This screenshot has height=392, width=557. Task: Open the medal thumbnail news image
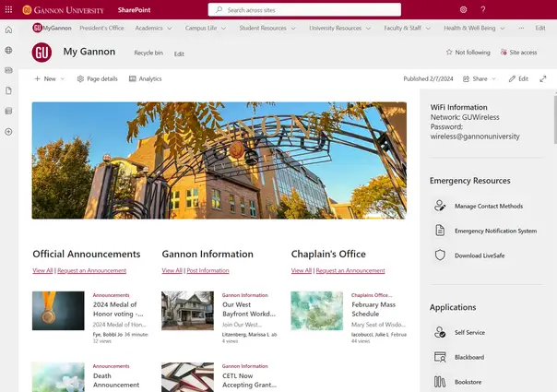(x=58, y=311)
